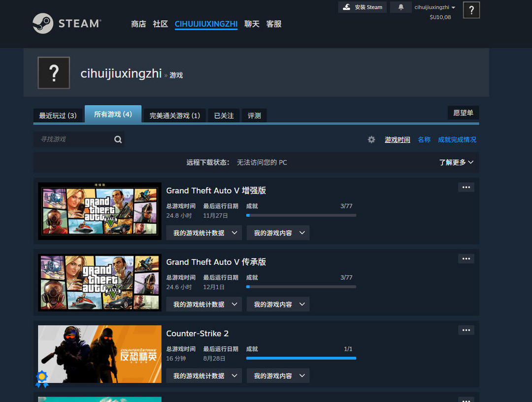The width and height of the screenshot is (532, 402).
Task: Click the search magnifier icon
Action: tap(118, 139)
